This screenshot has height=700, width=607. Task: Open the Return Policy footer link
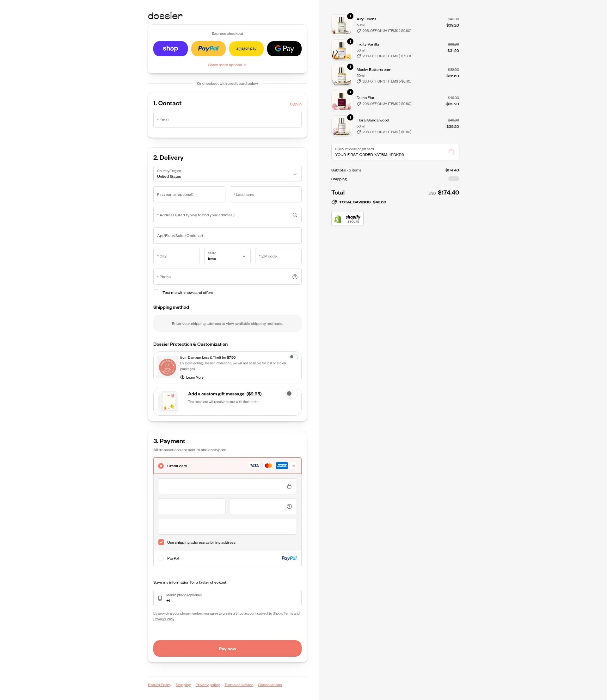pyautogui.click(x=160, y=685)
